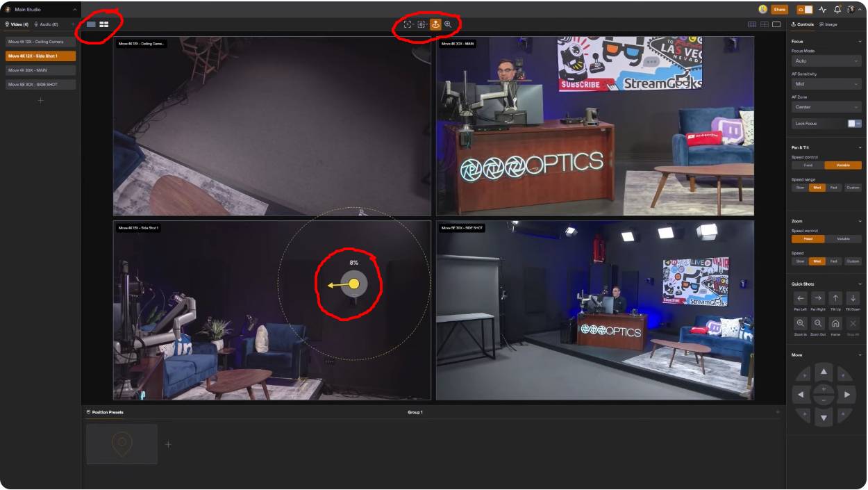
Task: Set Pan & Tilt speed control to Fixed
Action: pos(807,165)
